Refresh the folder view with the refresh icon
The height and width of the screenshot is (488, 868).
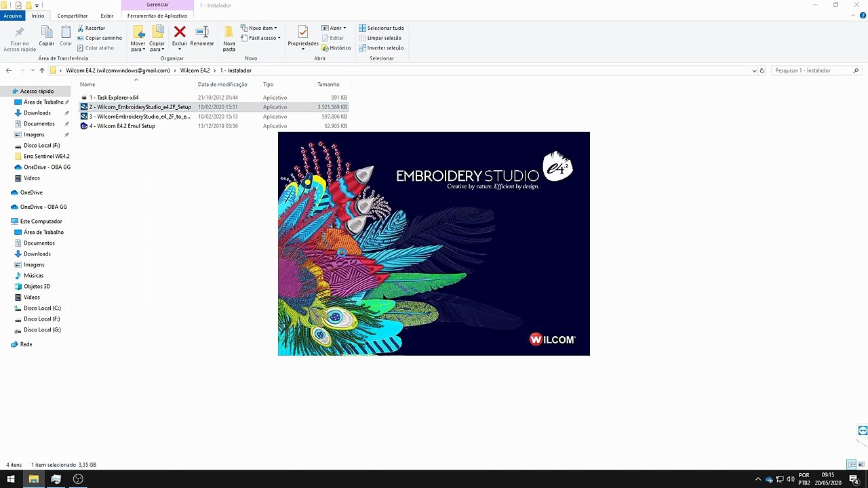762,70
